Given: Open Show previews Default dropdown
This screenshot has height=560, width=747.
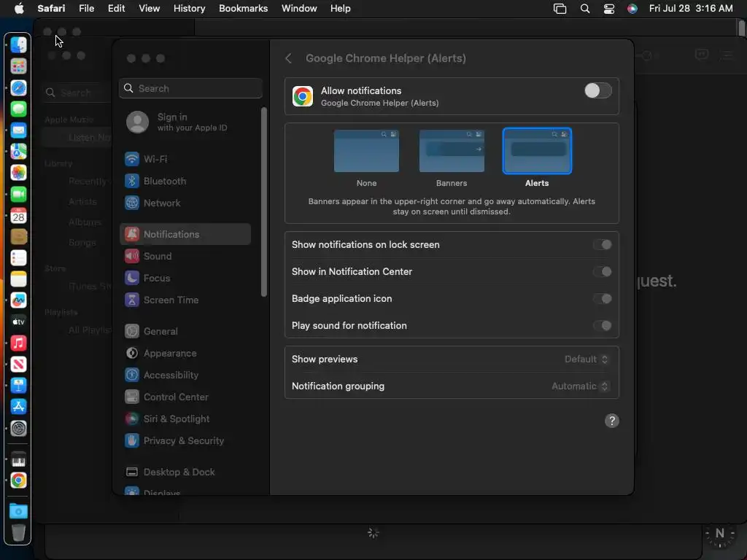Looking at the screenshot, I should point(587,359).
